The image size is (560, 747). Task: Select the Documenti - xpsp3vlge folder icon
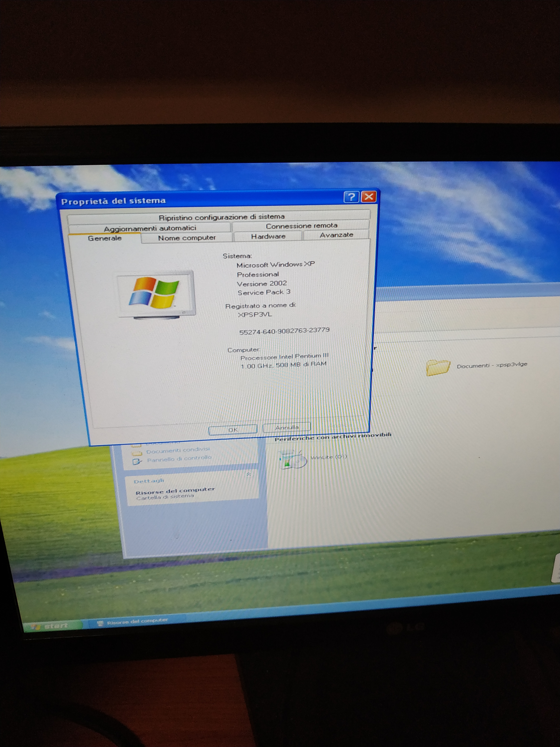click(438, 368)
